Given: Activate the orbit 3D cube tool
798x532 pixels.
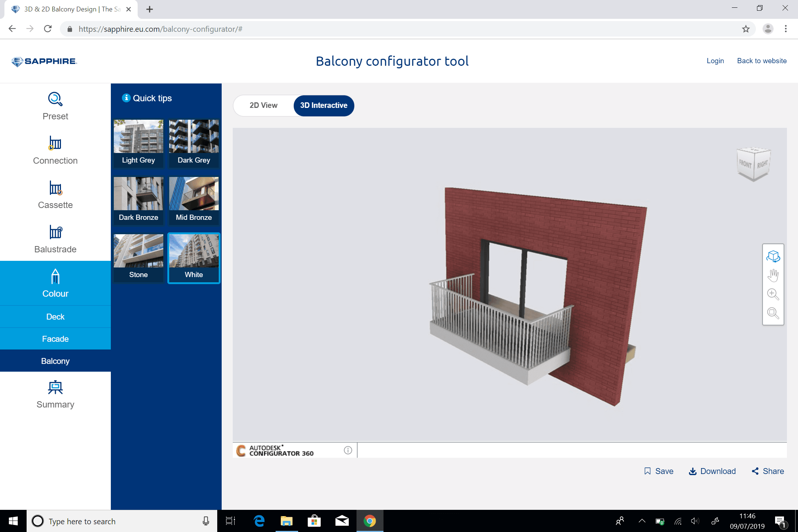Looking at the screenshot, I should click(x=773, y=256).
